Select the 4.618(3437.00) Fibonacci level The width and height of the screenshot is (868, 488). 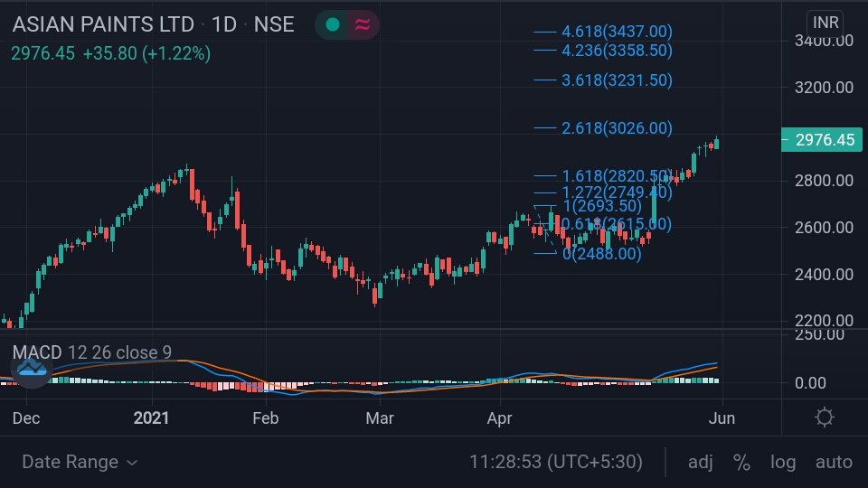point(617,32)
